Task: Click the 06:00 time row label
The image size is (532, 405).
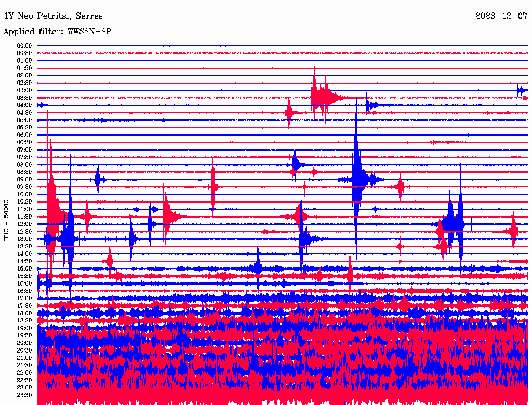Action: [24, 135]
